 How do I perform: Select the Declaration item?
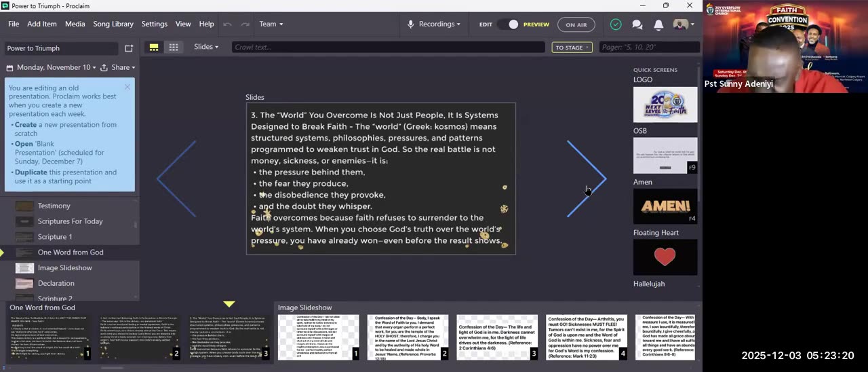tap(56, 283)
